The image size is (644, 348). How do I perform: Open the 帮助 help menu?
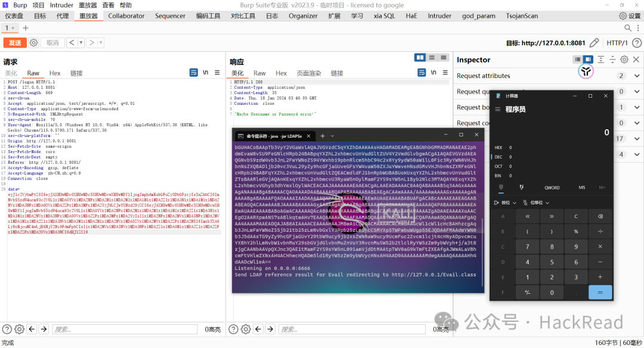click(x=126, y=5)
